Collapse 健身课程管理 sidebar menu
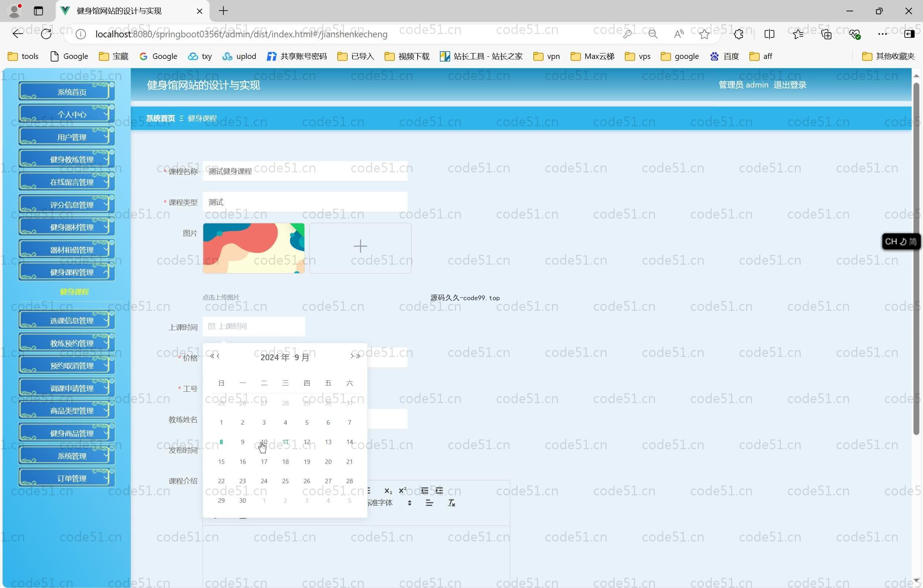923x588 pixels. tap(67, 272)
